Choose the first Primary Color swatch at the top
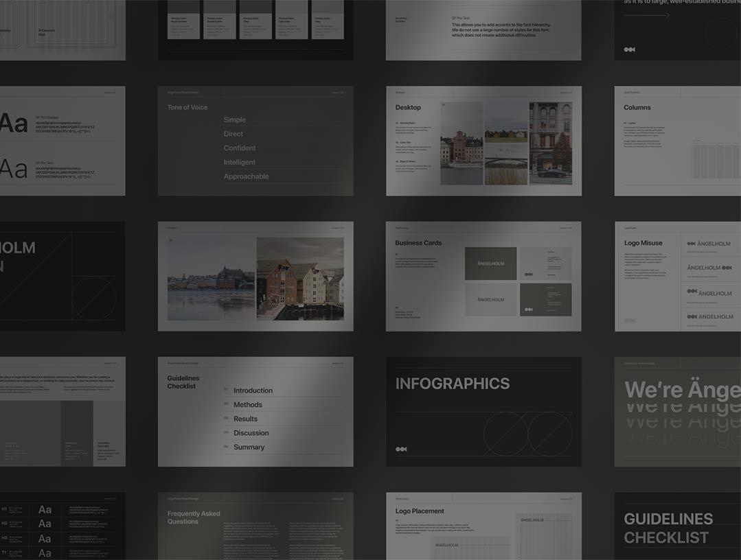This screenshot has width=741, height=560. [183, 25]
